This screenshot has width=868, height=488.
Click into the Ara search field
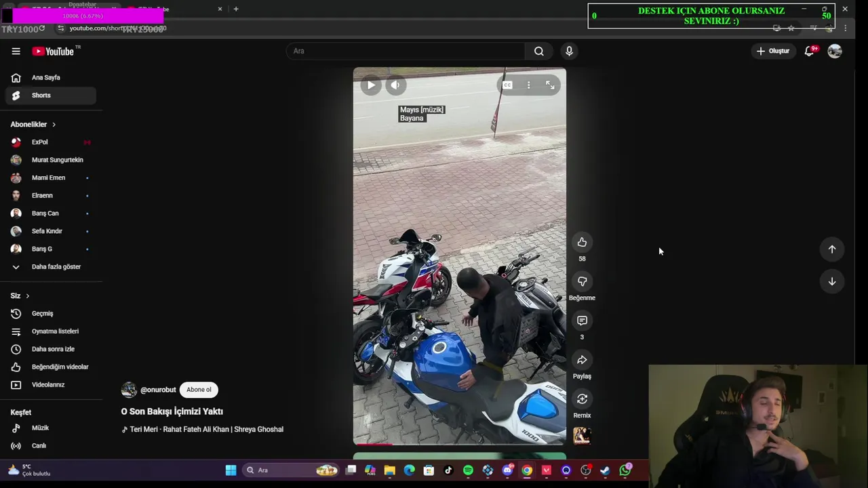[x=407, y=51]
